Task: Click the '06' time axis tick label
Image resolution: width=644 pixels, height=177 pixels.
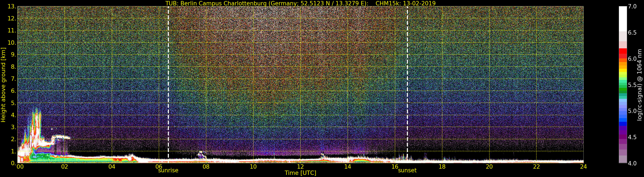Action: 159,167
